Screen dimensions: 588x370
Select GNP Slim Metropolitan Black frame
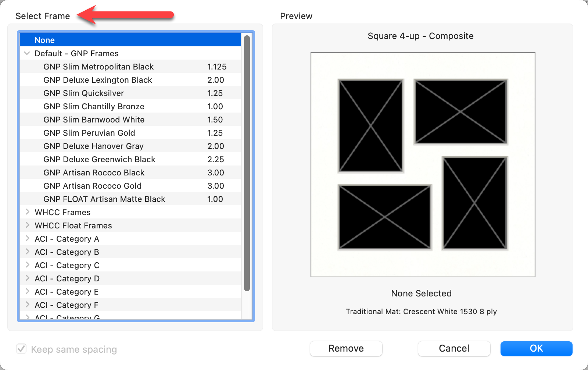tap(98, 67)
